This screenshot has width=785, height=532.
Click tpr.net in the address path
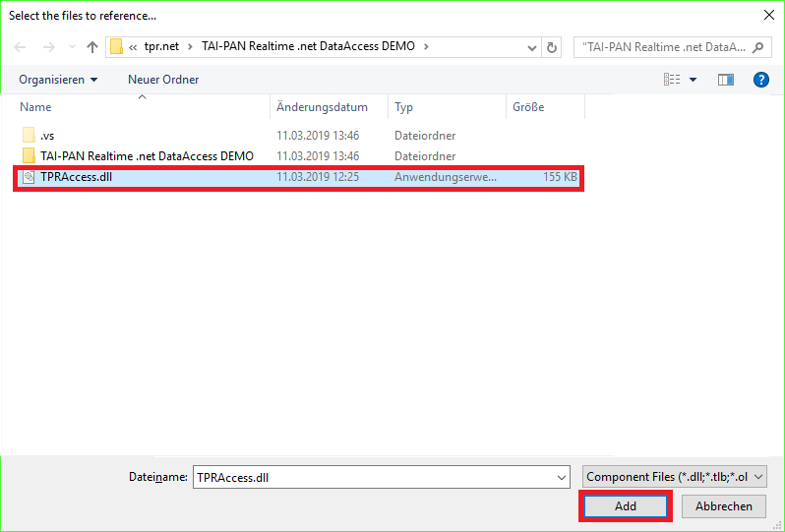pos(161,46)
